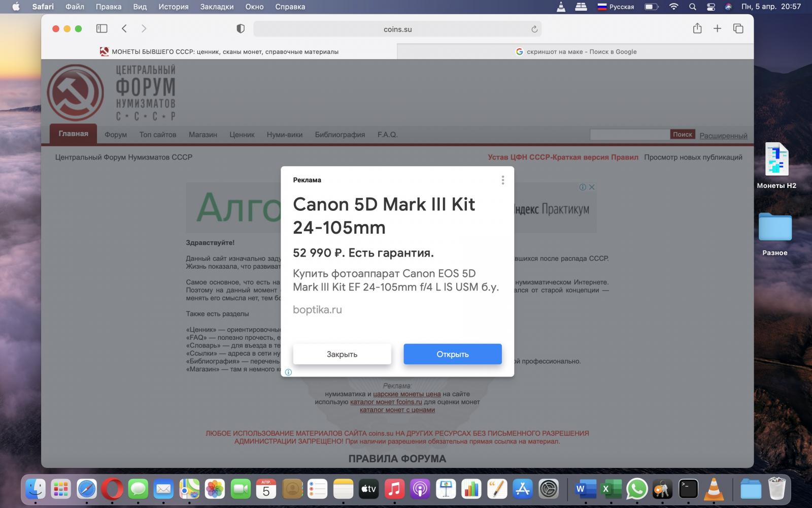Open каталог монет fcoins.ru link
This screenshot has width=812, height=508.
click(386, 402)
